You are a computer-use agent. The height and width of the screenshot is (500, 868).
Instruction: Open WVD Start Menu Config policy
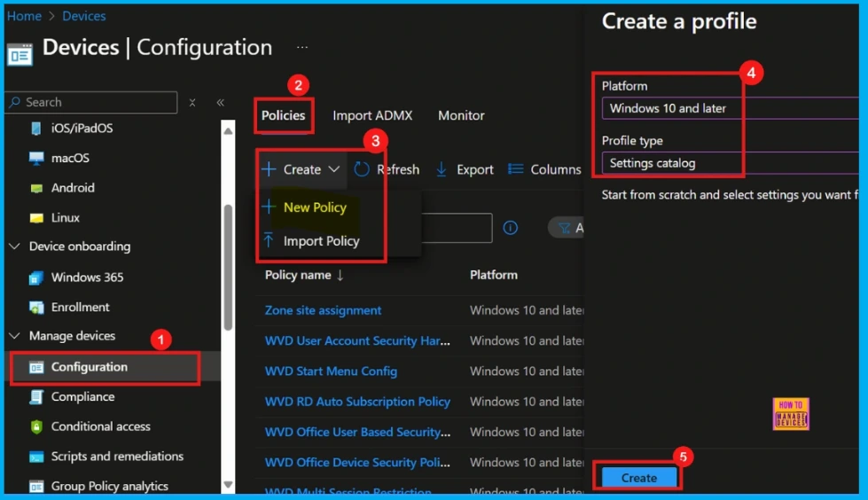pos(331,371)
